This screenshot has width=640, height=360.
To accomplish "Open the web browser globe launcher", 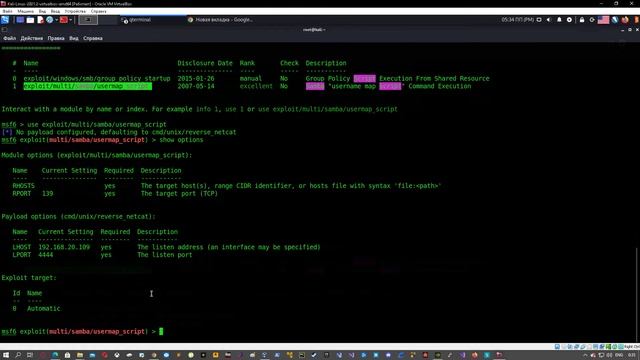I will [x=49, y=20].
